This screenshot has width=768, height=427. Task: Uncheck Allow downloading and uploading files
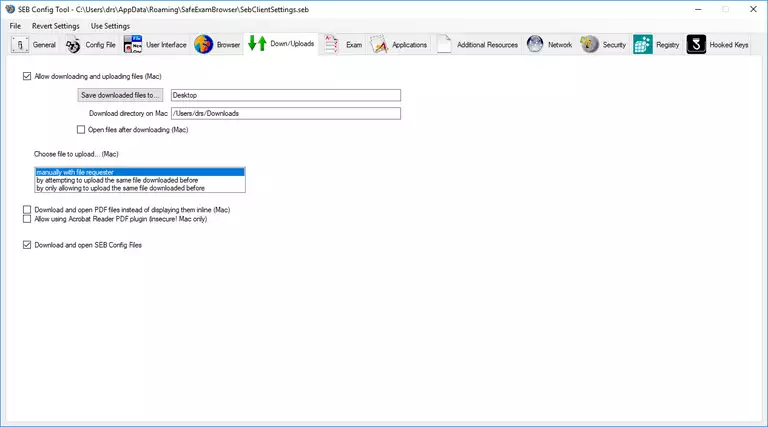26,76
